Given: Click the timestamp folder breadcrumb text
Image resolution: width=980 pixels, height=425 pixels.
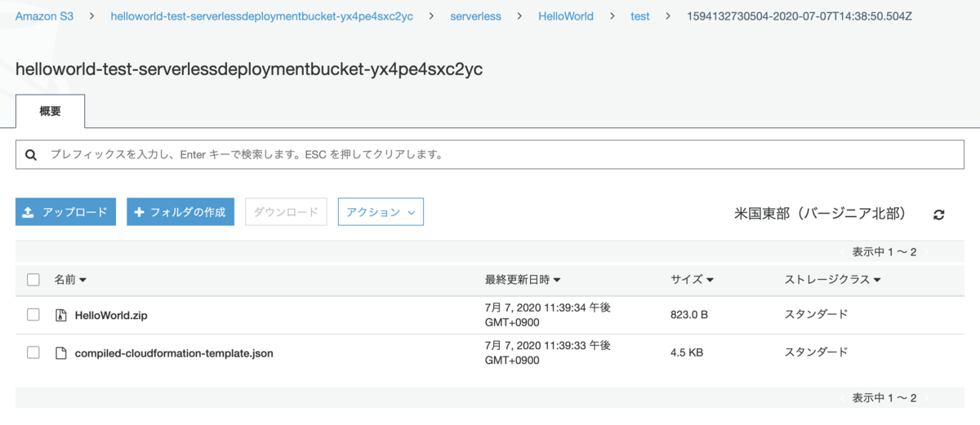Looking at the screenshot, I should click(x=800, y=15).
